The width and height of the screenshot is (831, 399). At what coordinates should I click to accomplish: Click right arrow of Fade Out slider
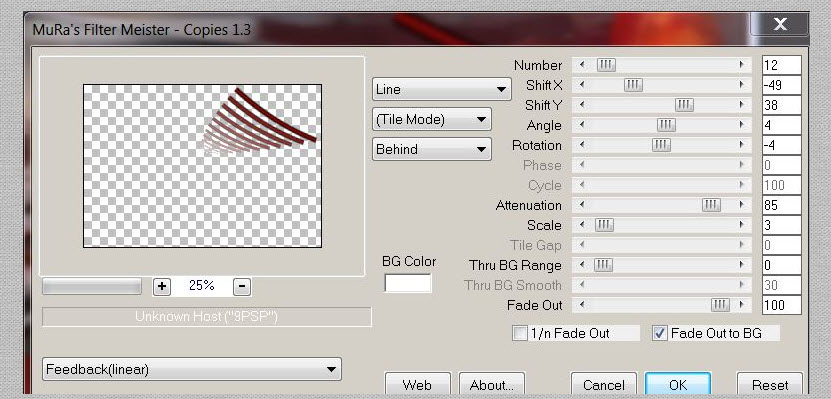pos(741,305)
